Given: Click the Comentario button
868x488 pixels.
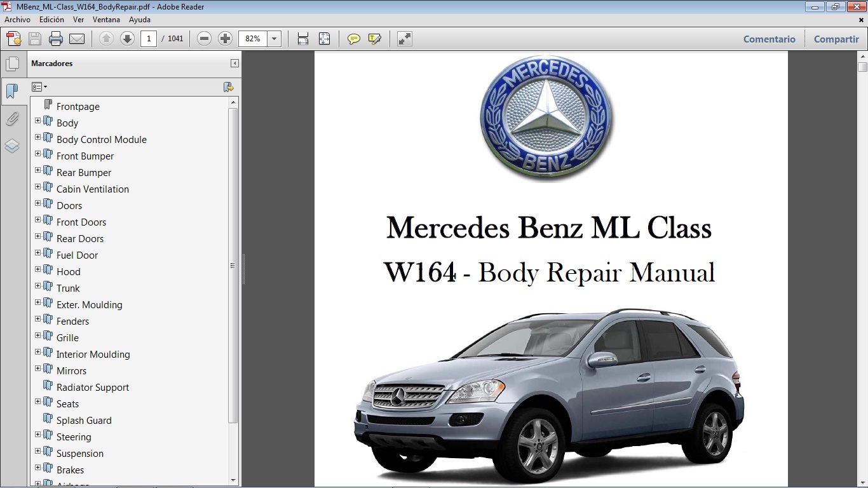Looking at the screenshot, I should 769,39.
